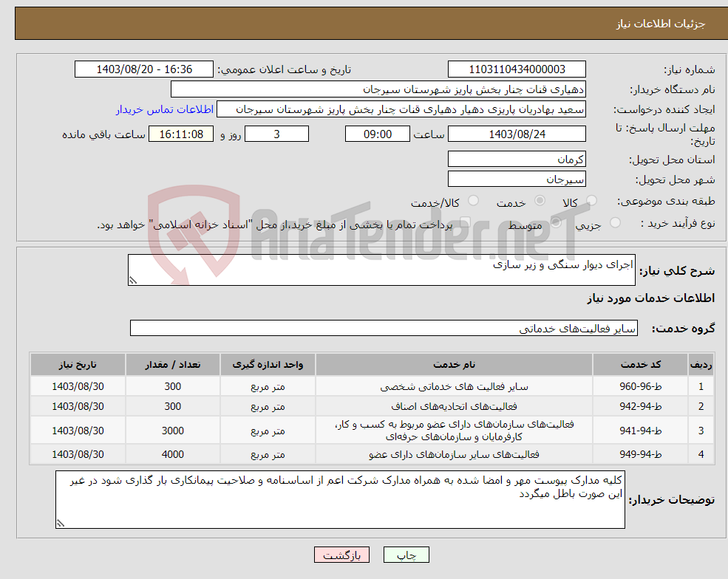
Task: Click the page title جزئیات اطلاعات نیاز
Action: click(x=661, y=24)
